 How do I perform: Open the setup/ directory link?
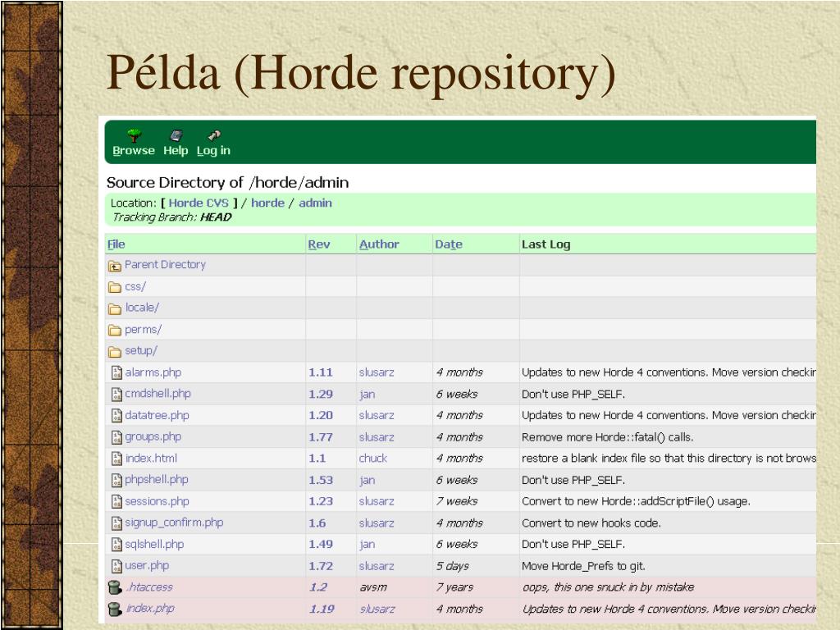[x=141, y=350]
